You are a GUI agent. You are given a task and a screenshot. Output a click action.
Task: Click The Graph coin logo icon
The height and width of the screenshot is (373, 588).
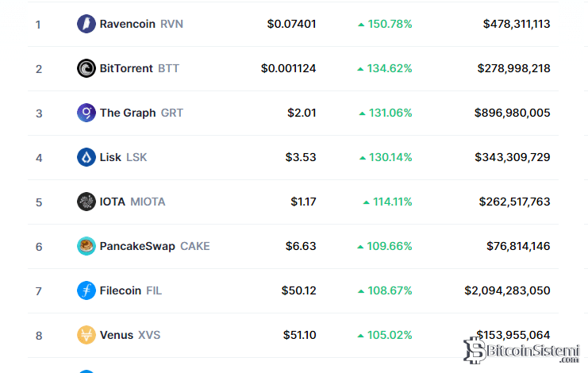click(86, 113)
